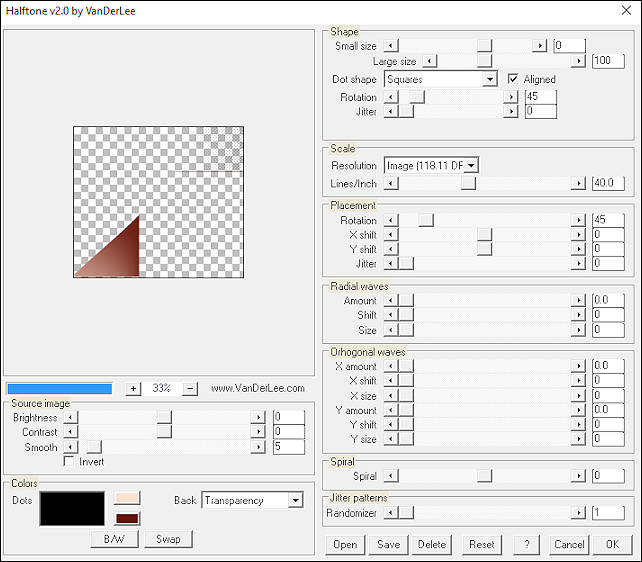Close the Halftone dialog window

[x=626, y=11]
